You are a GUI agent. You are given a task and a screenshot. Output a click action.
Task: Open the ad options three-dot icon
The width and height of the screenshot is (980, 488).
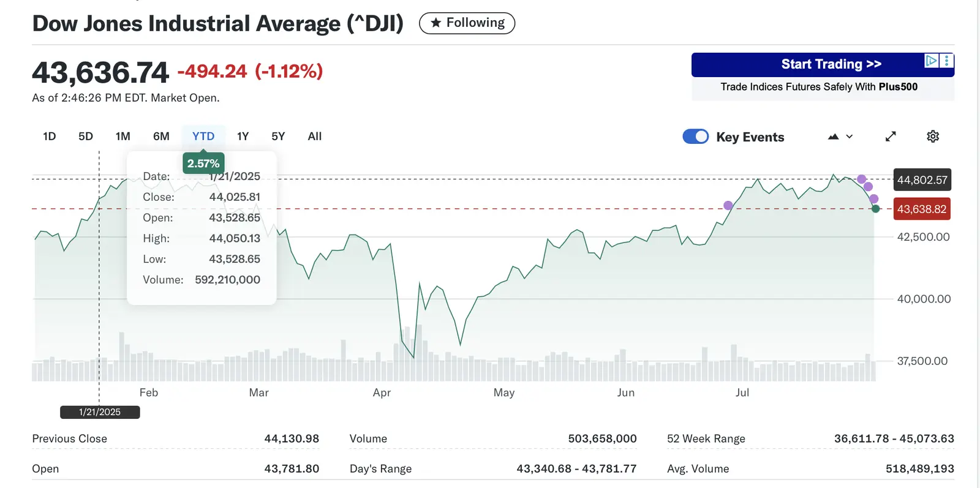(x=947, y=61)
